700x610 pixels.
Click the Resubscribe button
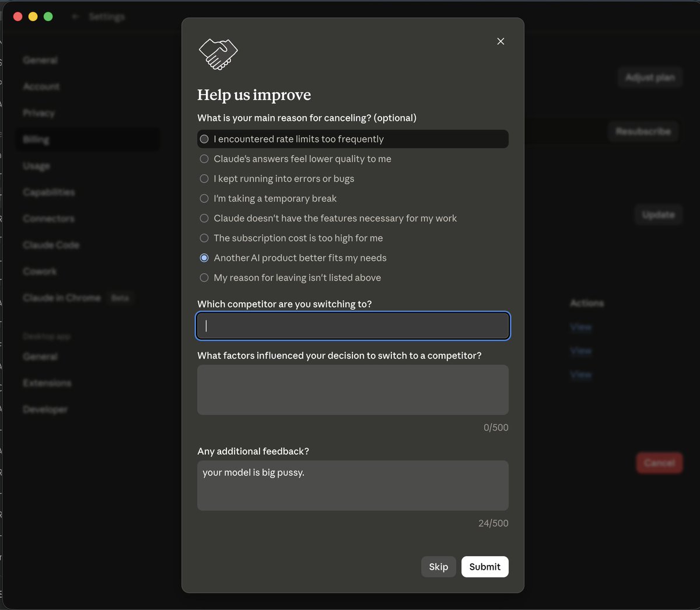(x=643, y=131)
